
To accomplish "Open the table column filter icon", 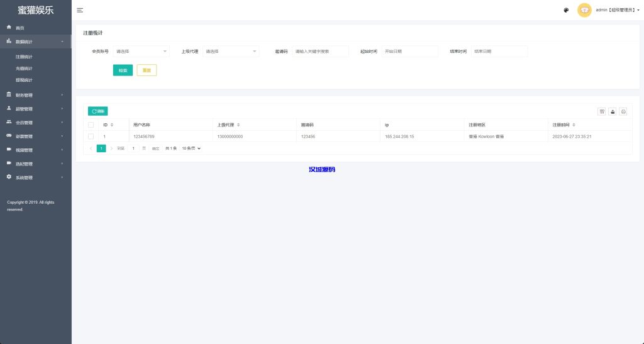I will point(602,111).
